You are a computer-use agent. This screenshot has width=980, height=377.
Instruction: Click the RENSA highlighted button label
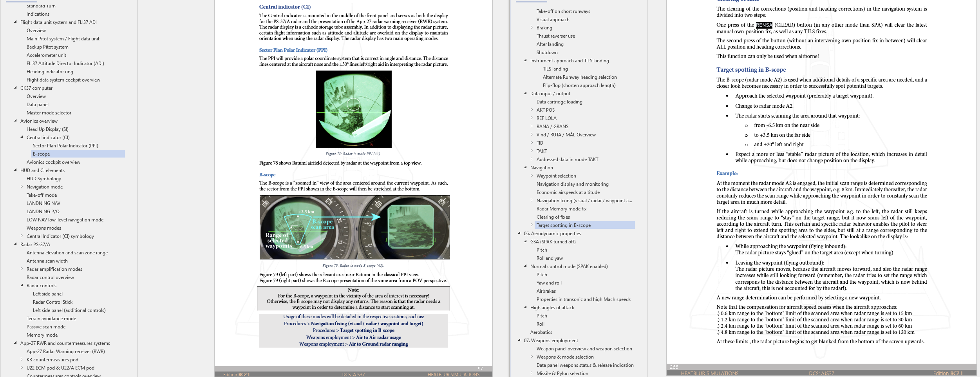click(x=764, y=25)
